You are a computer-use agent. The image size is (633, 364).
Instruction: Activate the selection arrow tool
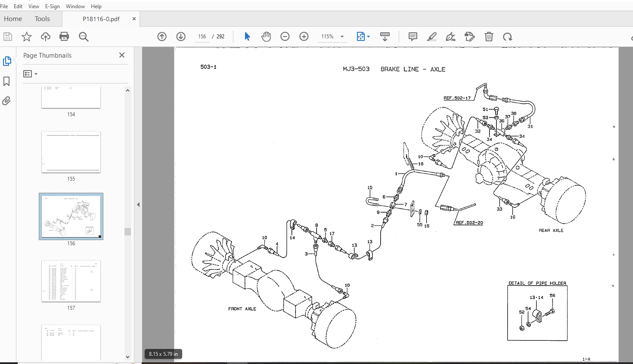click(x=247, y=37)
